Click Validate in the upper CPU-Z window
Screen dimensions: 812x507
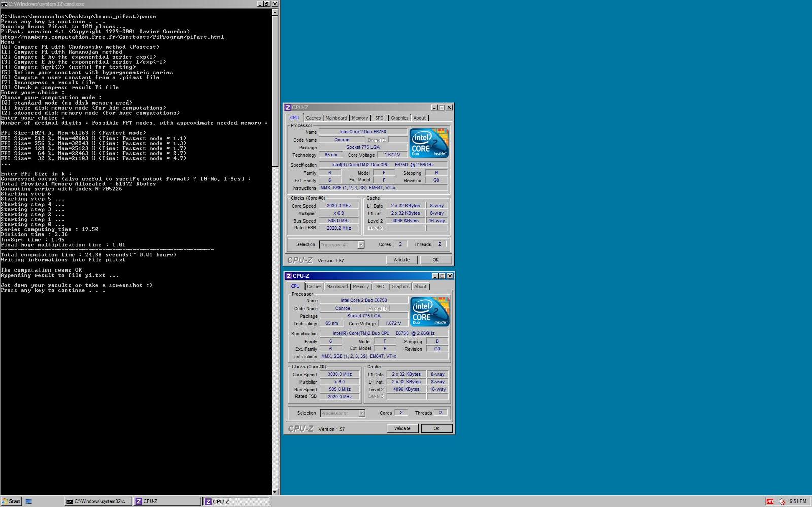click(x=401, y=260)
